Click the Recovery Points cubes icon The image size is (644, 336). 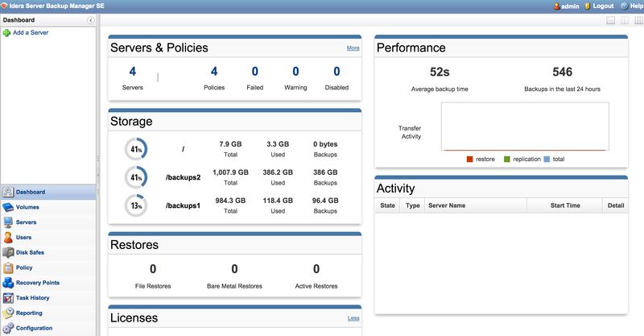coord(8,283)
